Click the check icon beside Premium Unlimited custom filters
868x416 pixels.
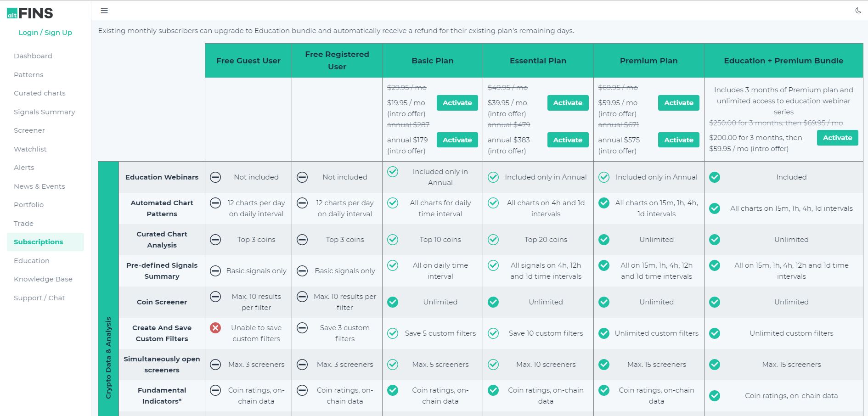click(x=604, y=333)
